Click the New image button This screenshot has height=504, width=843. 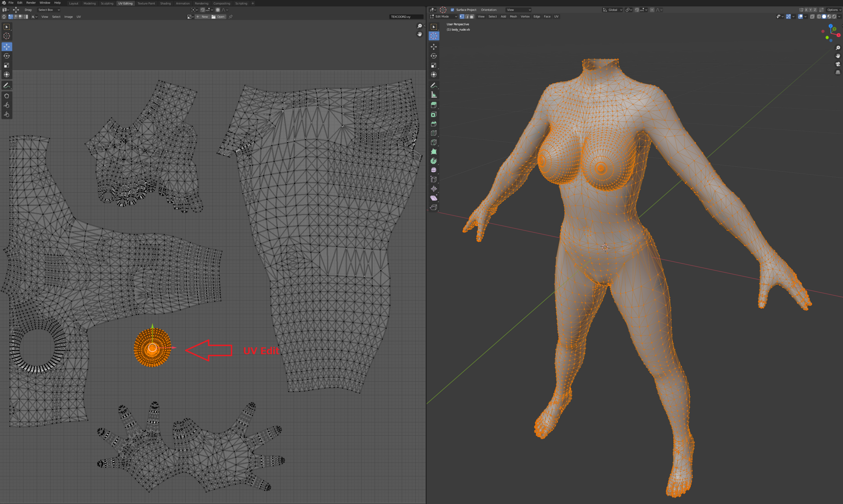pos(202,17)
